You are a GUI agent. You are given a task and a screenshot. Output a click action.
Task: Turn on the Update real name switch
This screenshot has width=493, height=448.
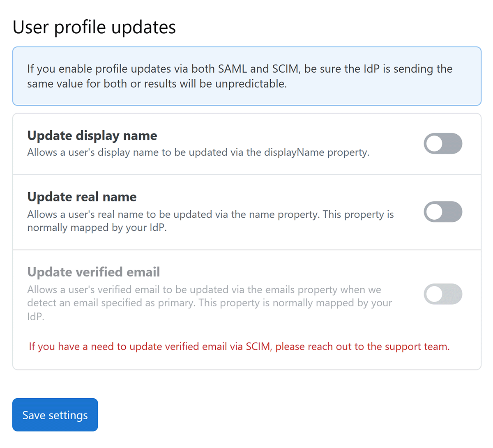[x=443, y=212]
